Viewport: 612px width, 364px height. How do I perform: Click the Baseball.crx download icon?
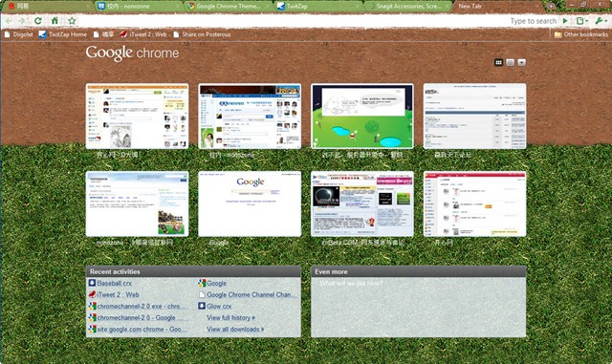[92, 283]
